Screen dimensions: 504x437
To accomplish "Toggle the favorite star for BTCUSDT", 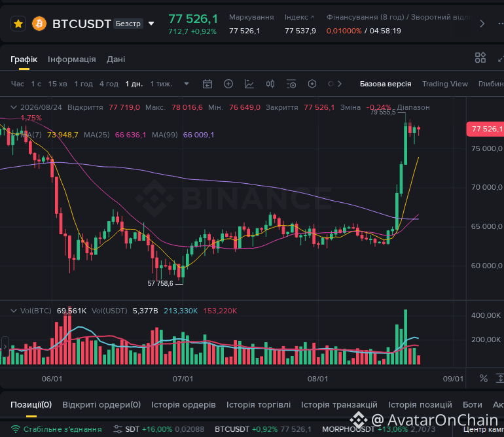I will point(18,24).
